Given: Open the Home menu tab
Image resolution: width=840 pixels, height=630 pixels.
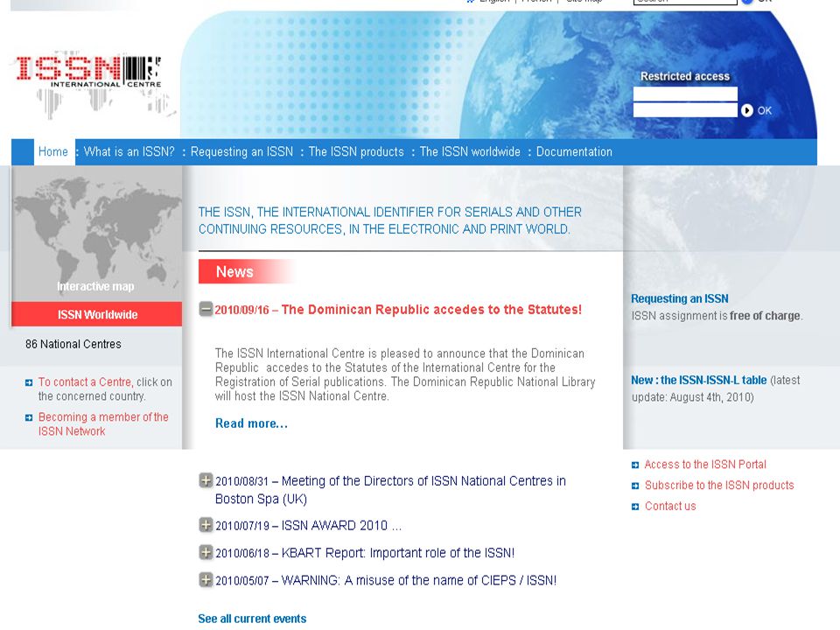Looking at the screenshot, I should [x=53, y=151].
